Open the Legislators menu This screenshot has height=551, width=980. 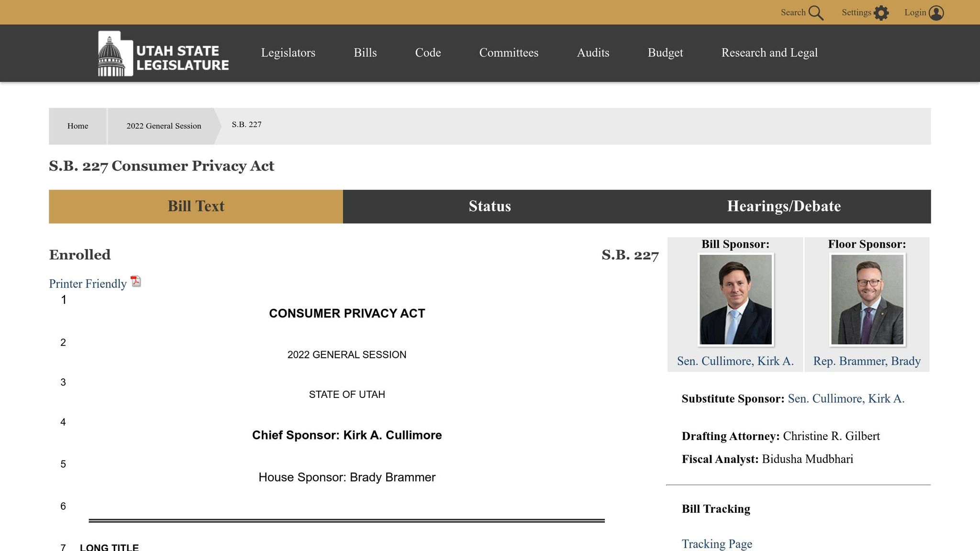pyautogui.click(x=288, y=53)
